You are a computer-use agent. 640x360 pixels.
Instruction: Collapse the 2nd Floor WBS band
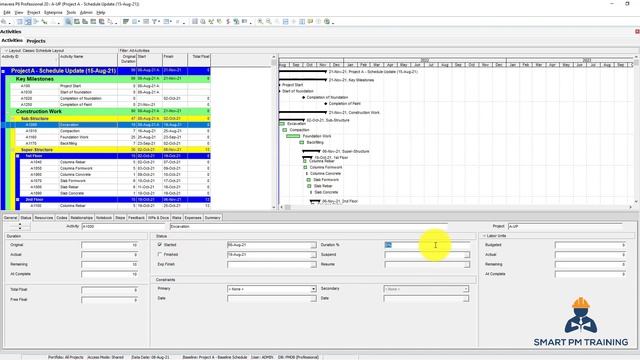pyautogui.click(x=18, y=200)
